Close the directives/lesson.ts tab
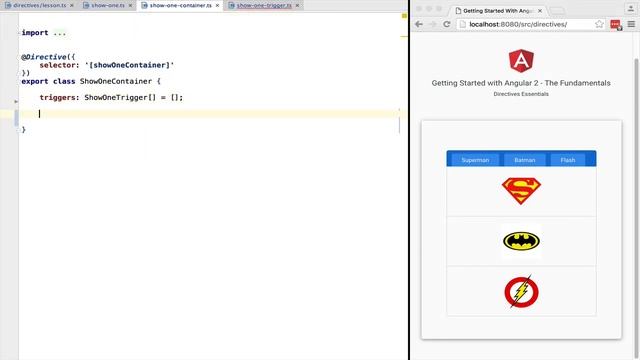The image size is (640, 360). pyautogui.click(x=72, y=5)
